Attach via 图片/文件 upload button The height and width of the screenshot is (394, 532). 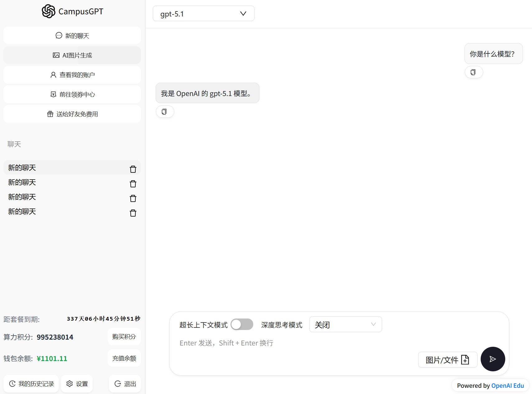coord(447,360)
